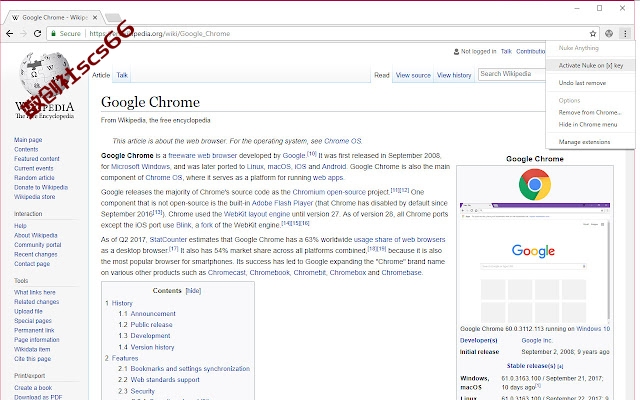View Recent changes link
This screenshot has height=400, width=640.
pyautogui.click(x=36, y=254)
